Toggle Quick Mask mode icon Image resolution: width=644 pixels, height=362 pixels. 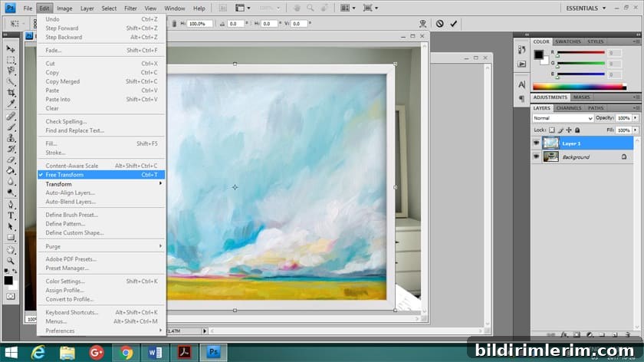(x=11, y=296)
